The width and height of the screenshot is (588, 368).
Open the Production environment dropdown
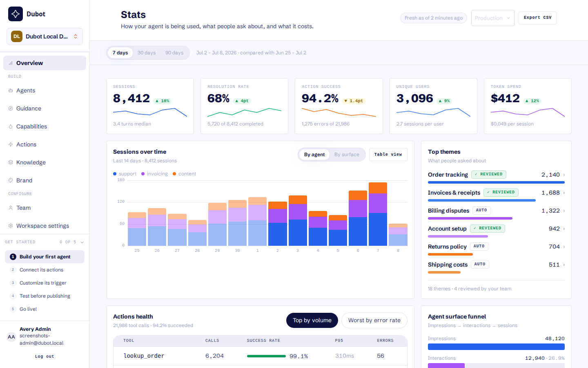493,18
